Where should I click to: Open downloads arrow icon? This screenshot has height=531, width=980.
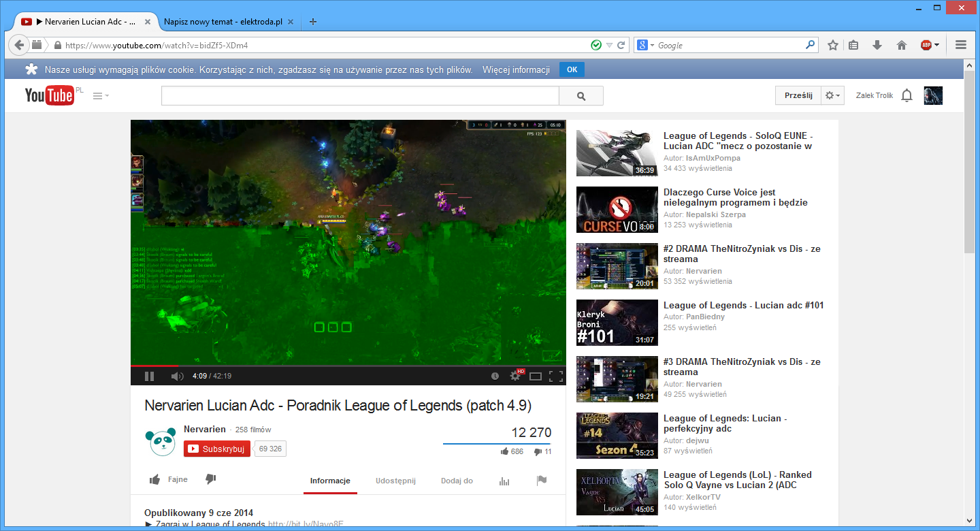tap(877, 45)
